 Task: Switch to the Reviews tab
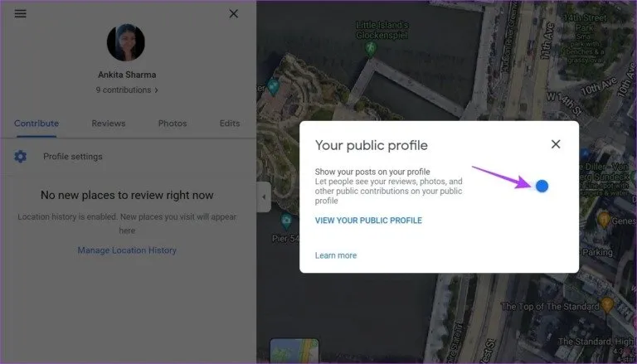click(x=109, y=124)
